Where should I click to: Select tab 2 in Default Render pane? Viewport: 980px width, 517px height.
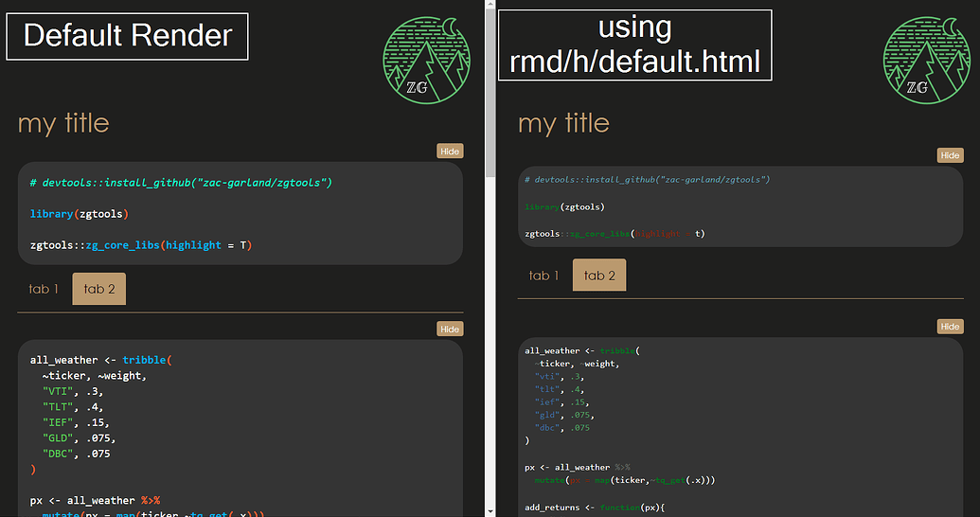(99, 289)
